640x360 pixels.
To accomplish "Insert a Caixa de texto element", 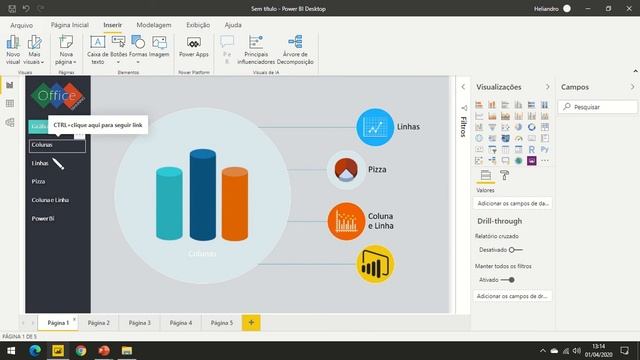I will [98, 50].
